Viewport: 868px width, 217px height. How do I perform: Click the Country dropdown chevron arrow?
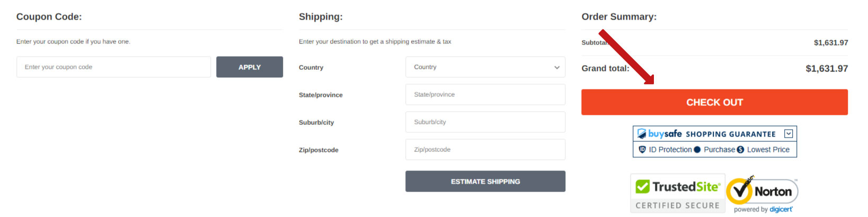point(557,67)
